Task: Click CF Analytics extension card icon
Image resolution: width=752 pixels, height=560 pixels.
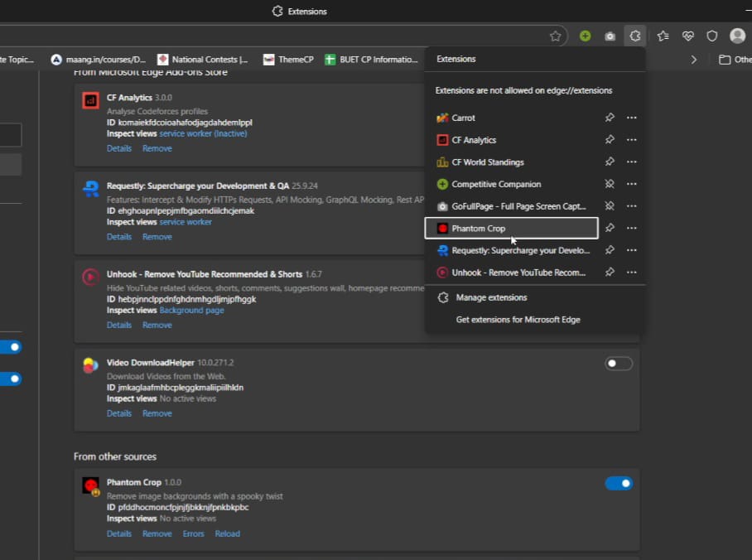Action: pyautogui.click(x=90, y=100)
